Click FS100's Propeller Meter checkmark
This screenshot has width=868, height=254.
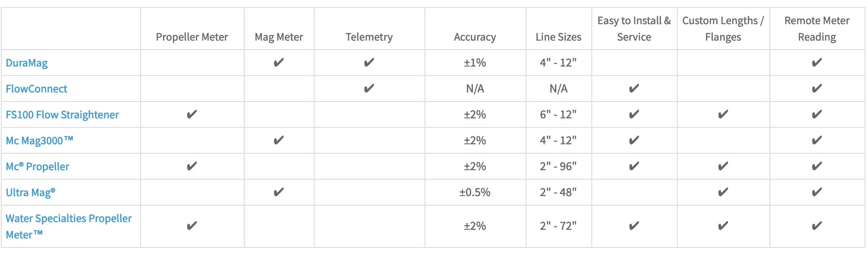point(192,114)
